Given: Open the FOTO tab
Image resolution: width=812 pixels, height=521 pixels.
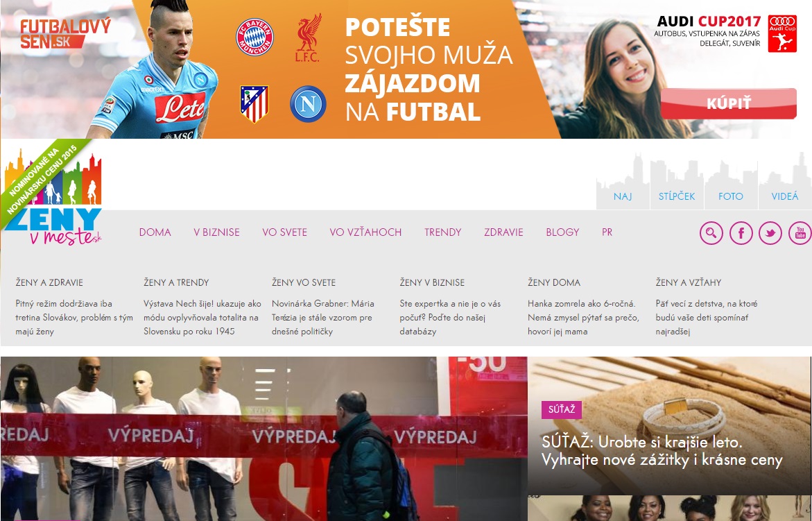Looking at the screenshot, I should [731, 196].
